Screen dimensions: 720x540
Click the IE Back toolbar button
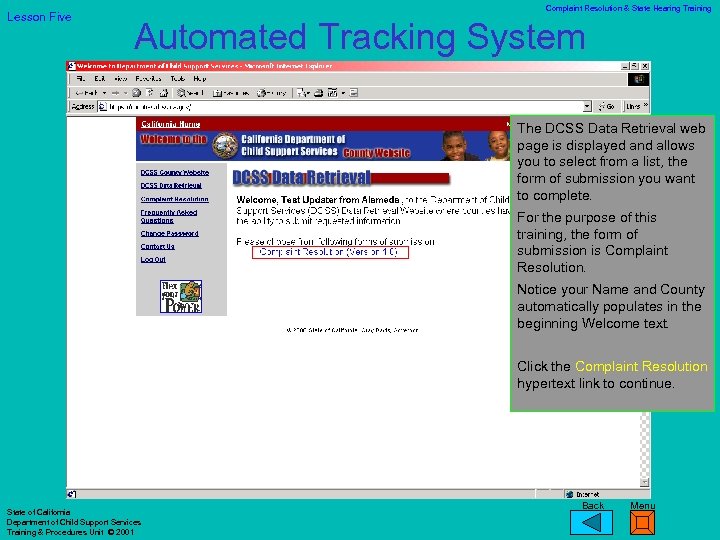(86, 93)
